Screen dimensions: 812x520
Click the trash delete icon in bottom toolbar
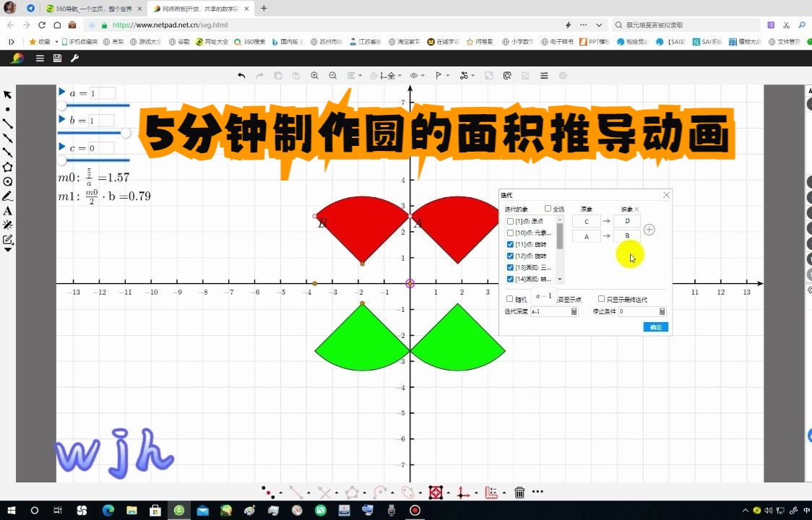tap(519, 492)
